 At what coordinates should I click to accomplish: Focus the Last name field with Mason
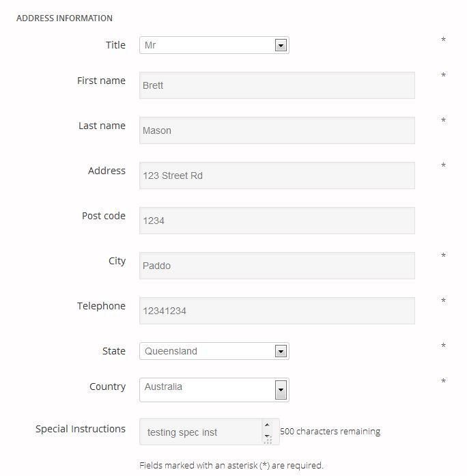coord(277,130)
